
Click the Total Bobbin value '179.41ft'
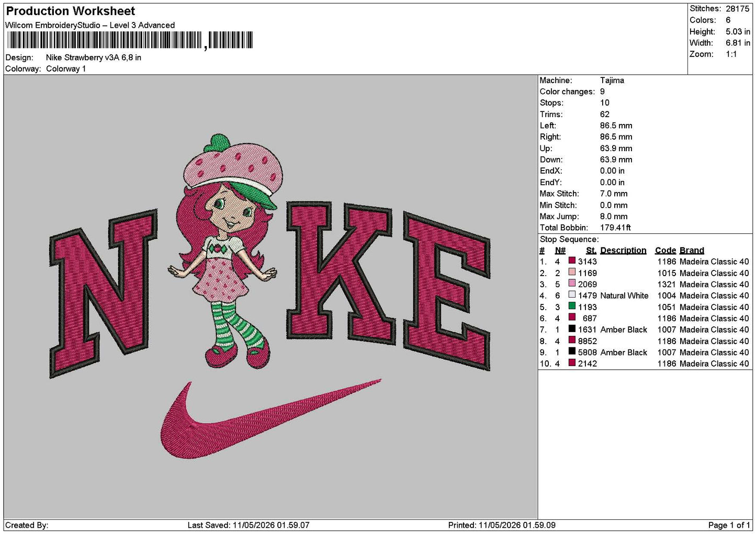tap(615, 228)
